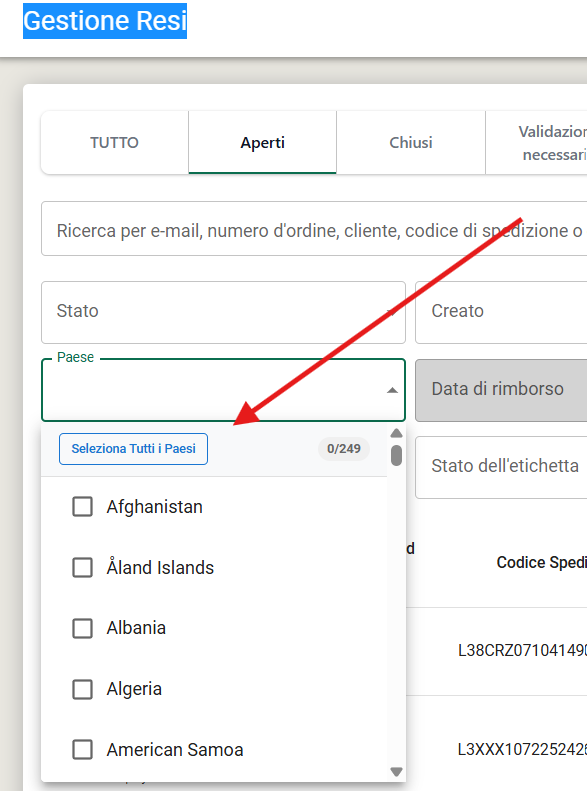The image size is (587, 791).
Task: Click the 0/249 selected countries counter
Action: [343, 448]
